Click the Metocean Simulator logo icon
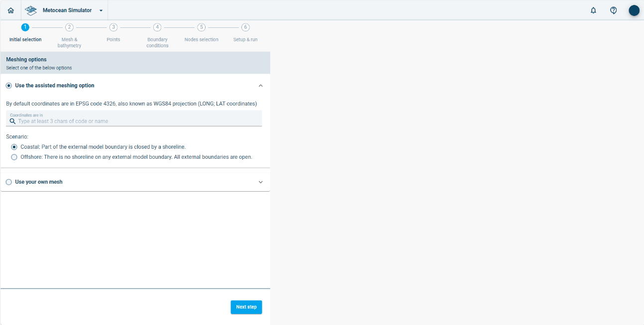 [31, 10]
